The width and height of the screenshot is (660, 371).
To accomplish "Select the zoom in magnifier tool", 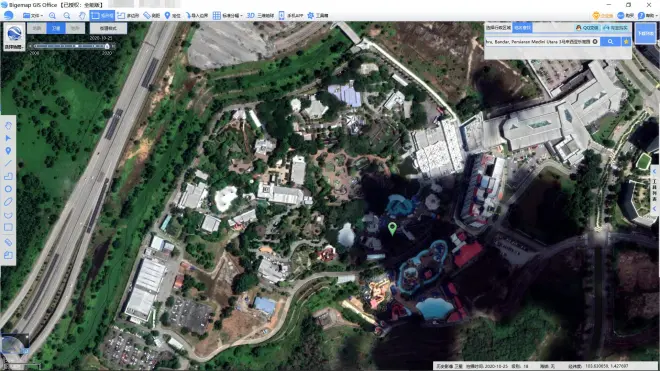I will tap(52, 16).
